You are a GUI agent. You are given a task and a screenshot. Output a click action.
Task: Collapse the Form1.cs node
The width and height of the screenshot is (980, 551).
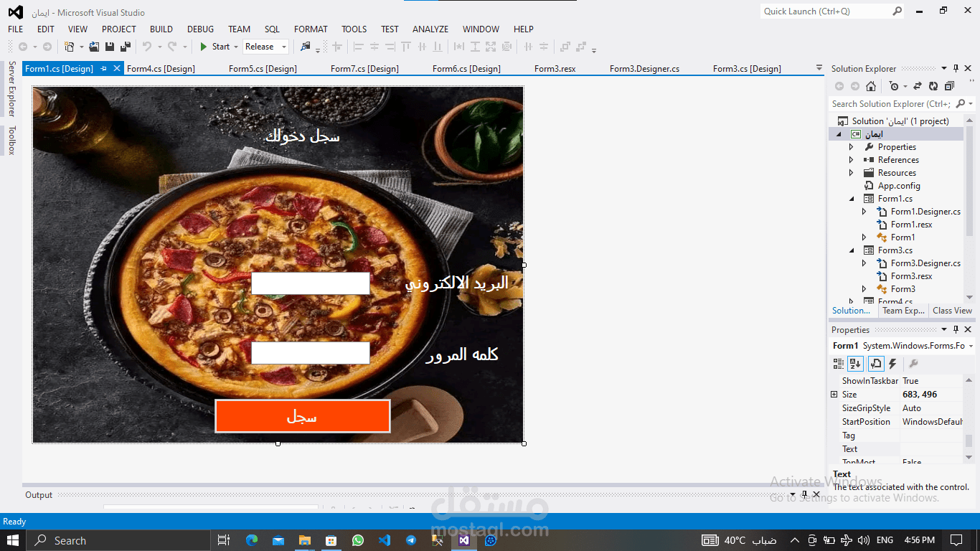(x=852, y=199)
